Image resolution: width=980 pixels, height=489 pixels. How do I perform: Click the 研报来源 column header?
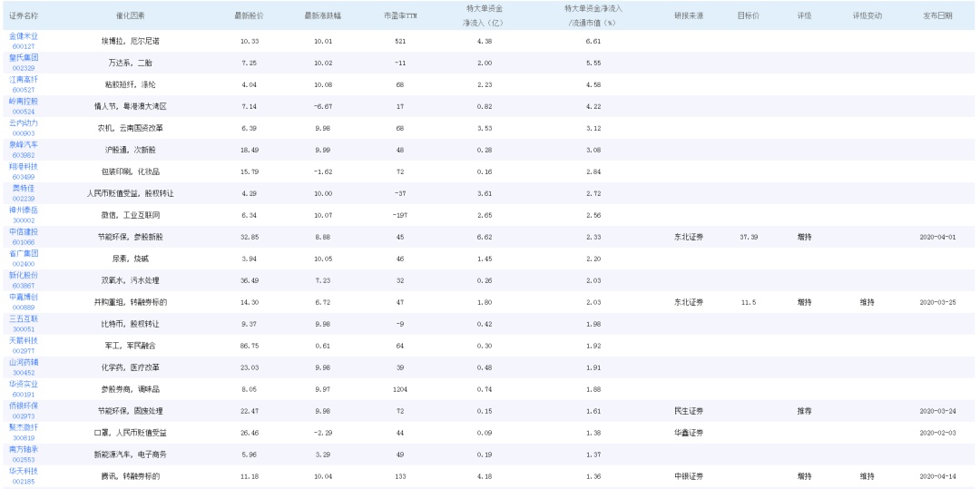click(688, 16)
